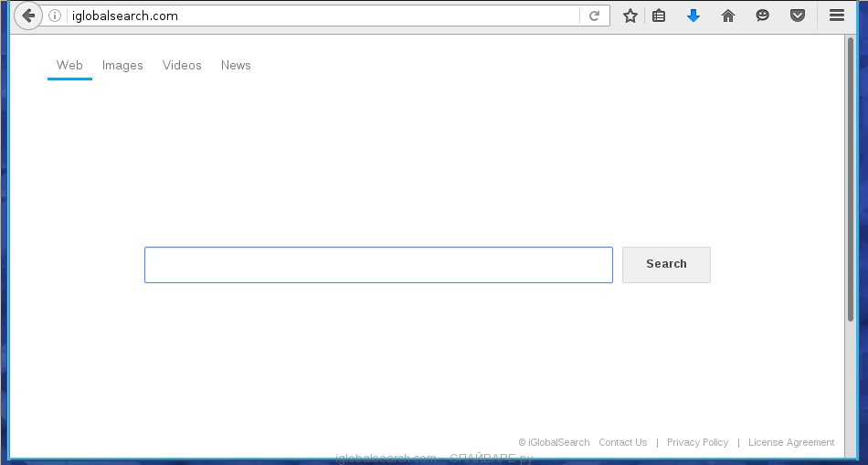Open the Privacy Policy link

[x=697, y=442]
